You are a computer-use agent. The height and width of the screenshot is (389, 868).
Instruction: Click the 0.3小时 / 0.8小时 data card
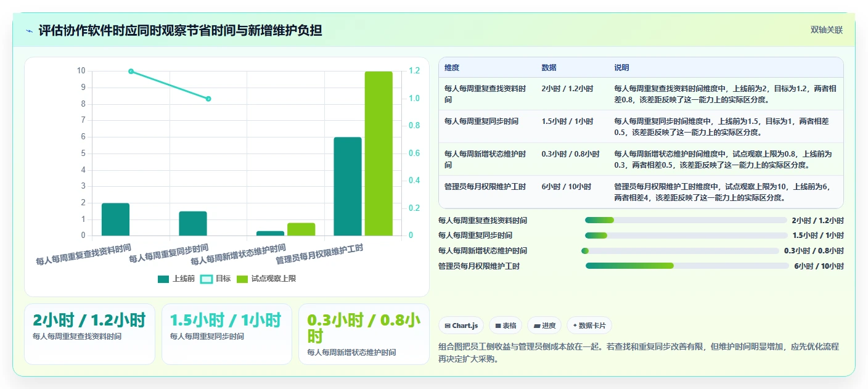[x=364, y=334]
